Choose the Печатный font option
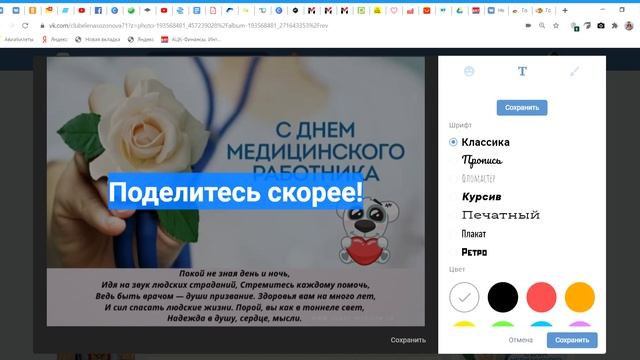The image size is (640, 360). (x=500, y=215)
